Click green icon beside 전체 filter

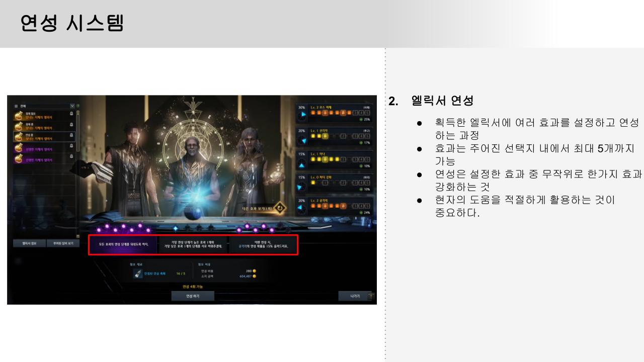pos(77,106)
